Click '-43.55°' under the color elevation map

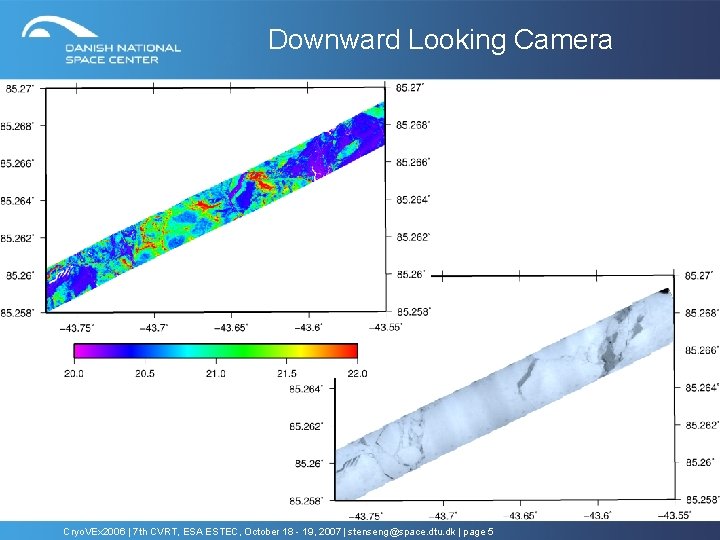coord(386,327)
